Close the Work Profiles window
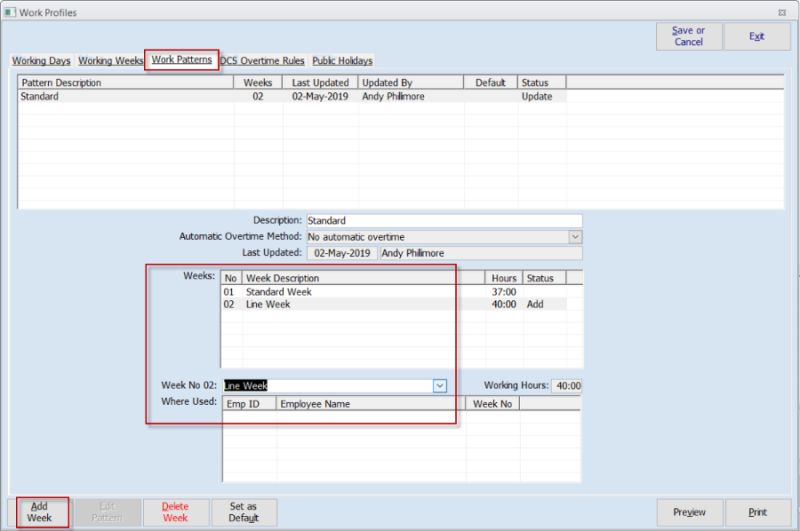800x531 pixels. pyautogui.click(x=782, y=13)
